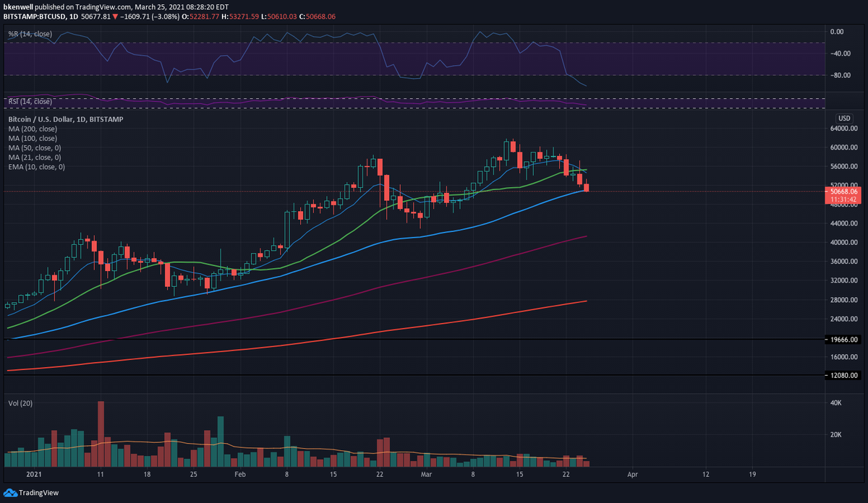Viewport: 868px width, 503px height.
Task: Toggle the MA (200, close) overlay legend
Action: coord(33,129)
